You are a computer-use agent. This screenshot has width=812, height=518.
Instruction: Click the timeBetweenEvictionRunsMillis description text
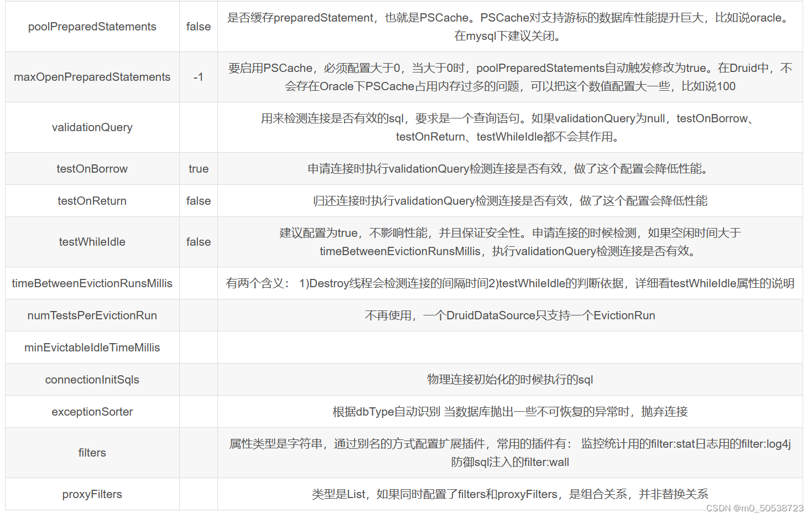click(x=510, y=283)
